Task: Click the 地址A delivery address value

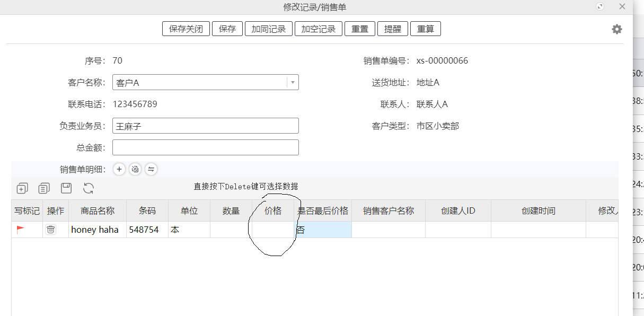Action: (x=428, y=82)
